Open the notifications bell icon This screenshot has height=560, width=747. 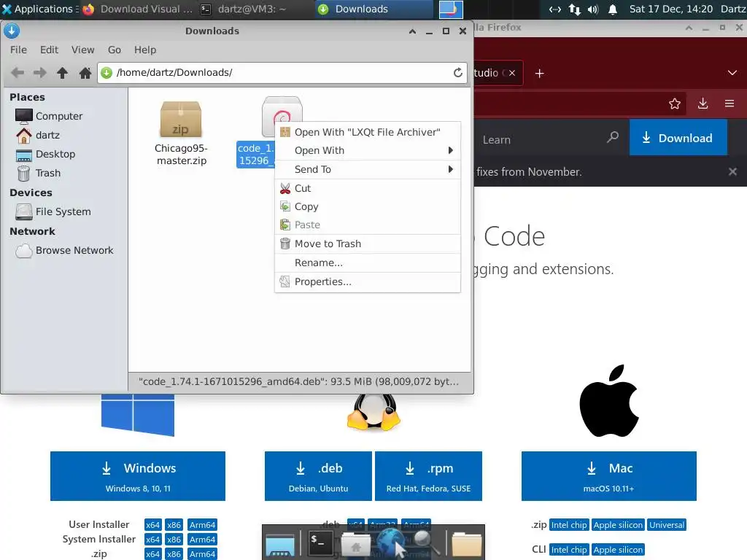(x=613, y=9)
